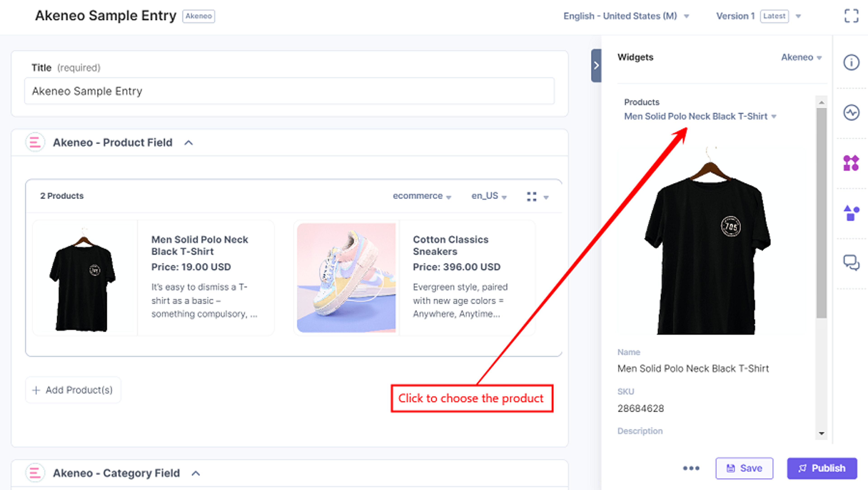The height and width of the screenshot is (490, 868).
Task: Open the ecommerce channel dropdown
Action: [422, 196]
